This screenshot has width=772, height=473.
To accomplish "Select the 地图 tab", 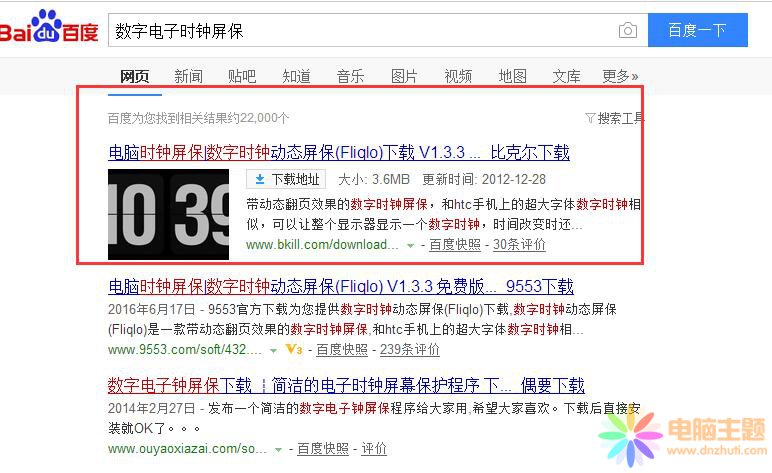I will pyautogui.click(x=512, y=76).
